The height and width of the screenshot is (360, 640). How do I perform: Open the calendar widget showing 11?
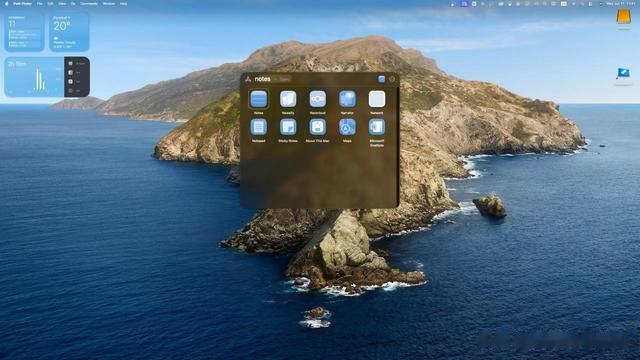pos(24,32)
